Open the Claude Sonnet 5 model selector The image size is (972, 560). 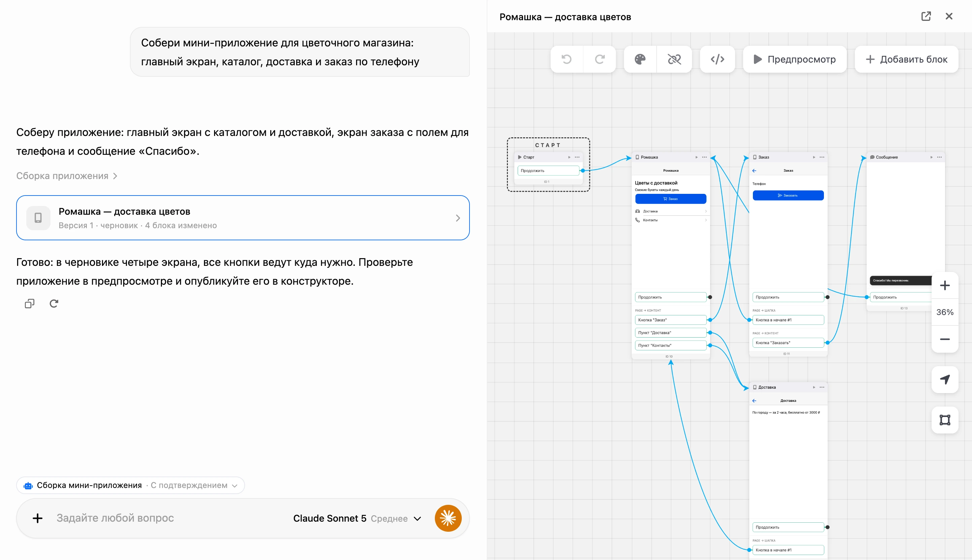pos(357,519)
